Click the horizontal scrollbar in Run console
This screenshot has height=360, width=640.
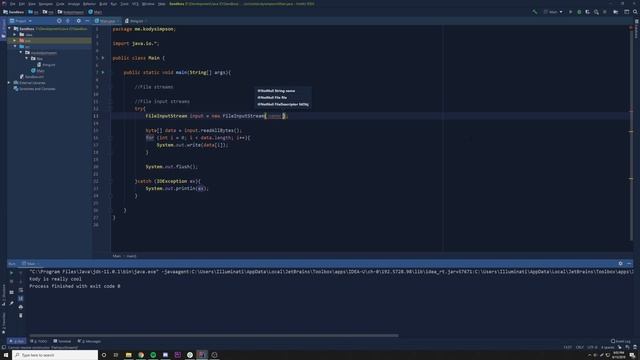coord(213,336)
